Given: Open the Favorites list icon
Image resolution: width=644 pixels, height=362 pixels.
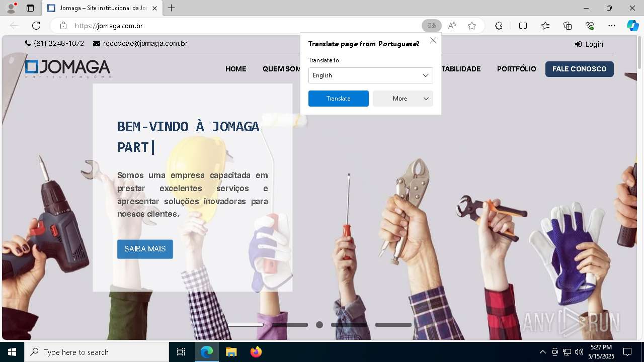Looking at the screenshot, I should tap(545, 26).
